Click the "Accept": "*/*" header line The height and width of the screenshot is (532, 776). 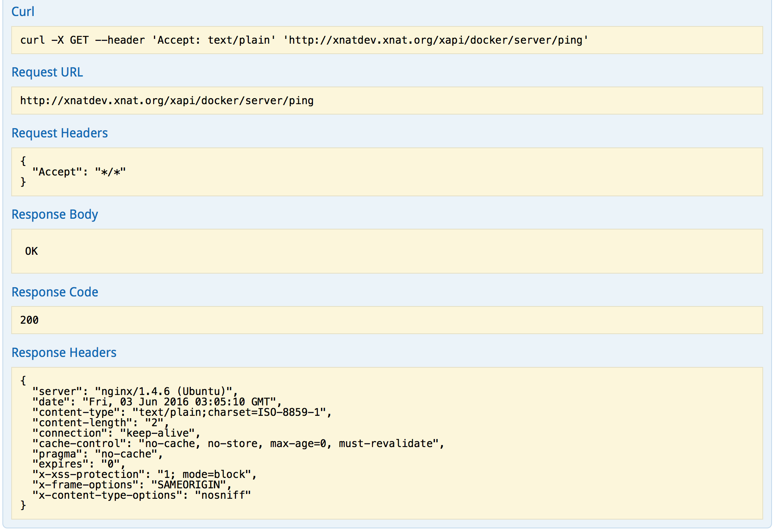79,172
